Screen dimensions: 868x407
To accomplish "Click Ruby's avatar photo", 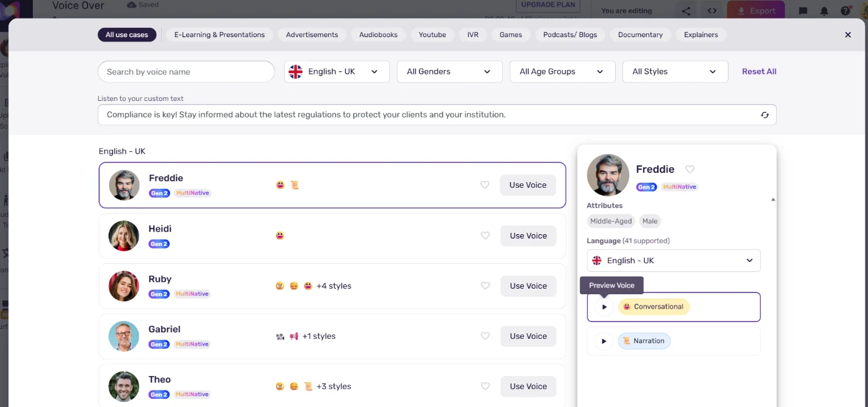I will [124, 286].
